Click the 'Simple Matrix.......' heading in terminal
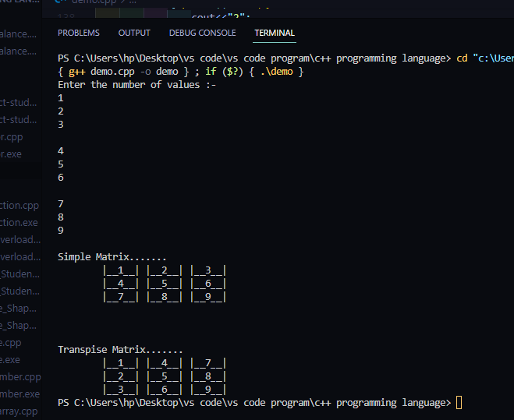This screenshot has height=420, width=514. click(112, 257)
